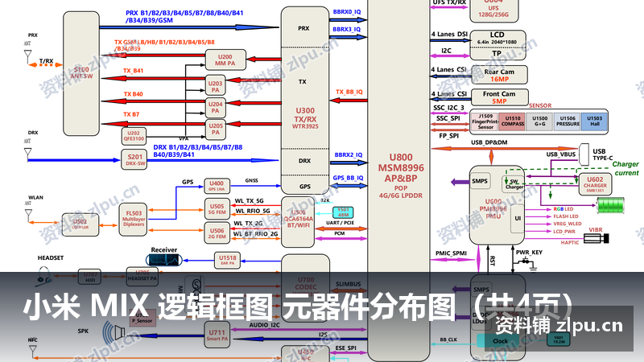Image resolution: width=644 pixels, height=362 pixels.
Task: Select the UI block inside the PMU
Action: point(518,219)
